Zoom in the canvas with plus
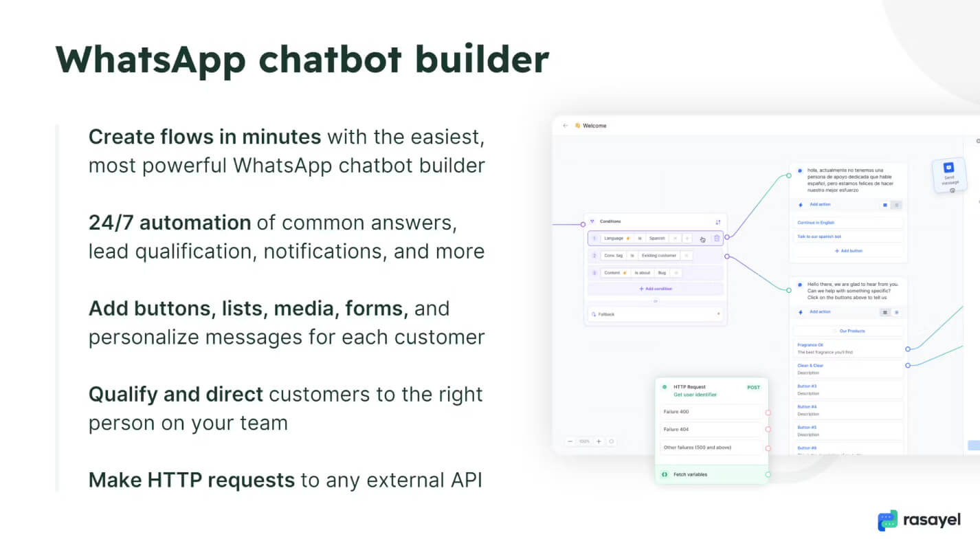This screenshot has height=550, width=980. (599, 441)
